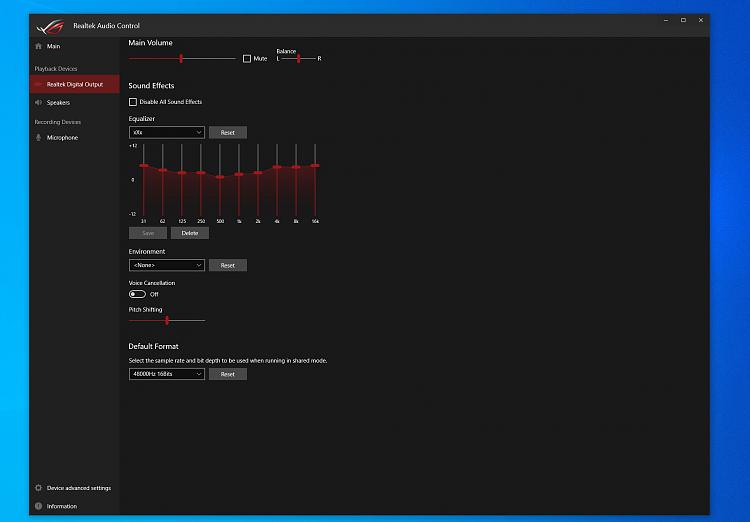The height and width of the screenshot is (522, 750).
Task: Click the speaker icon beside Speakers
Action: click(38, 102)
